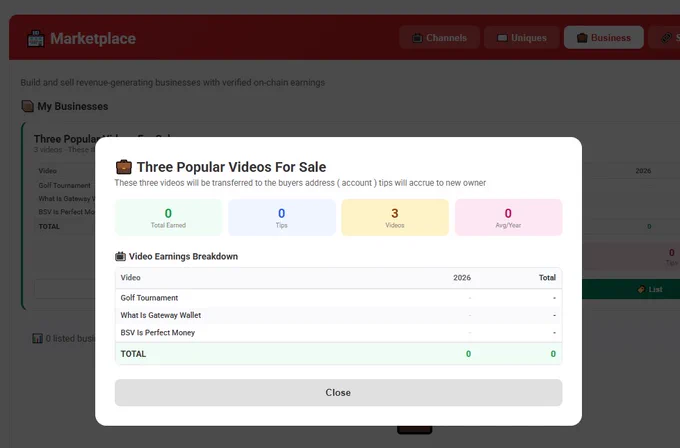This screenshot has height=448, width=680.
Task: Click the My Businesses section icon
Action: coord(27,106)
